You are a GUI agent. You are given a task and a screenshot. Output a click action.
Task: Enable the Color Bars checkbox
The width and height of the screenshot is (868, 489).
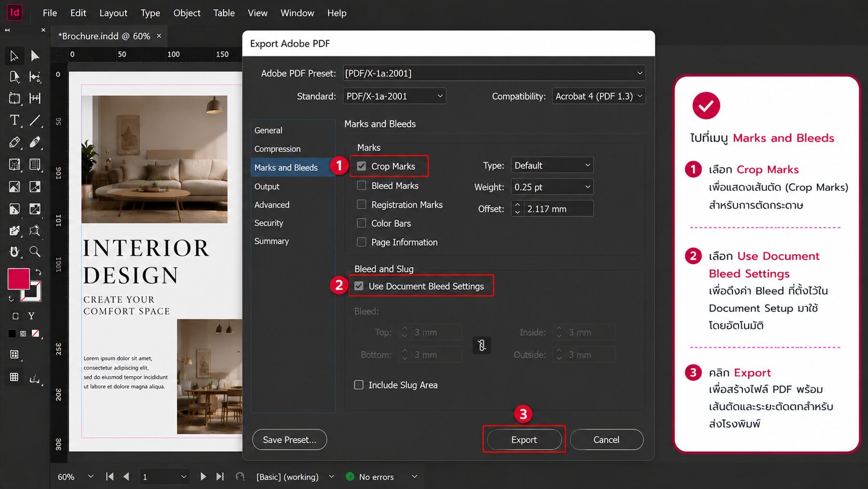(361, 223)
